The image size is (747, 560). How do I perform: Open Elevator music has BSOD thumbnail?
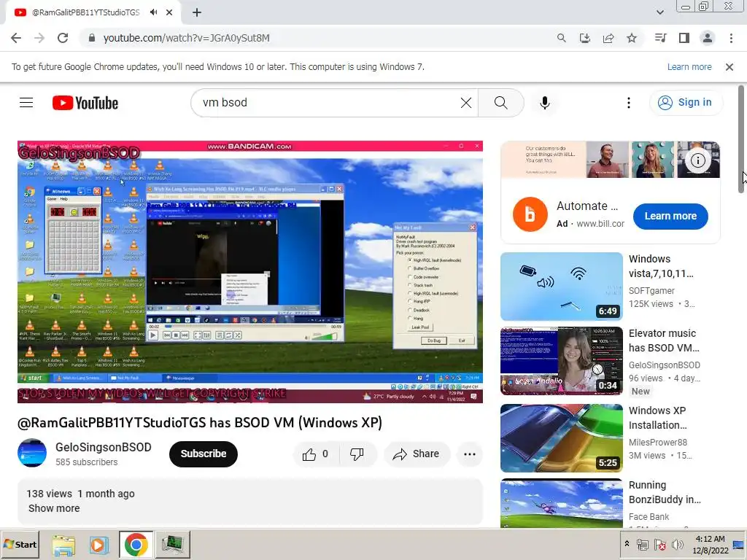561,360
